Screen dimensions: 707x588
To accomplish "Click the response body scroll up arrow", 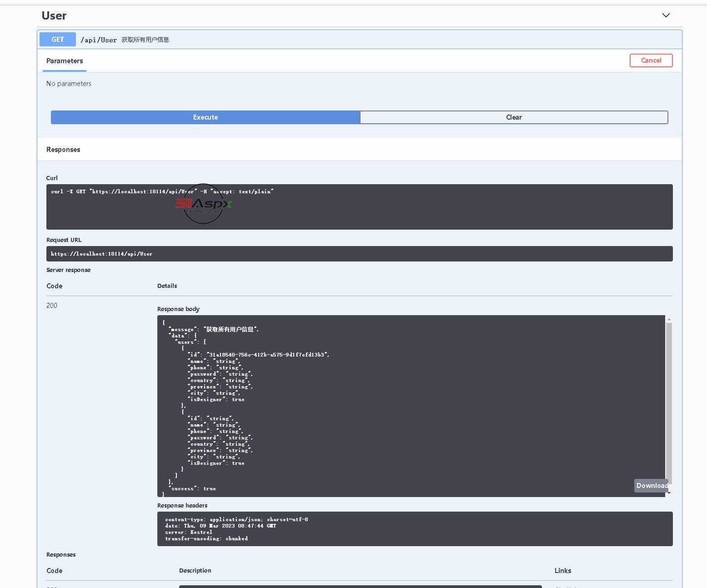I will 669,319.
